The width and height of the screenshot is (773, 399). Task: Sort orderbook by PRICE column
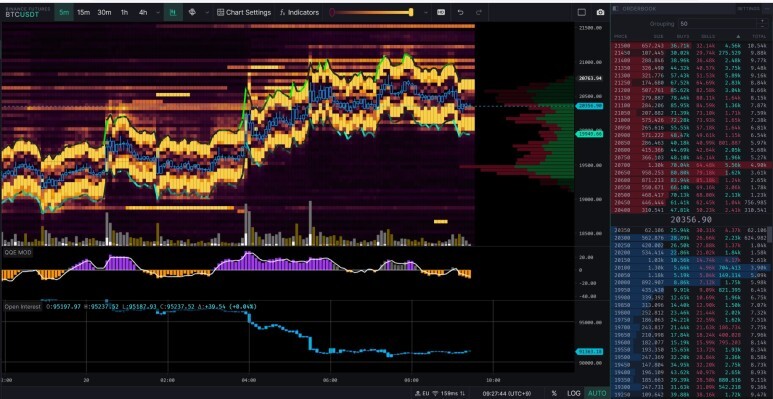[620, 36]
